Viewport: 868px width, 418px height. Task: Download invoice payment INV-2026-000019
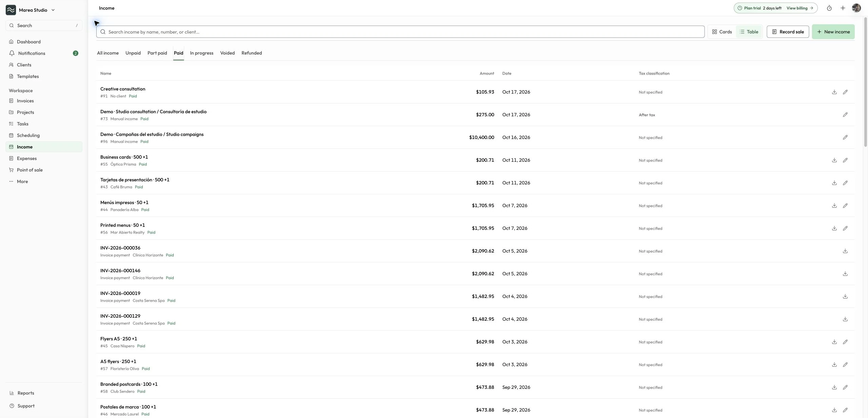coord(845,296)
